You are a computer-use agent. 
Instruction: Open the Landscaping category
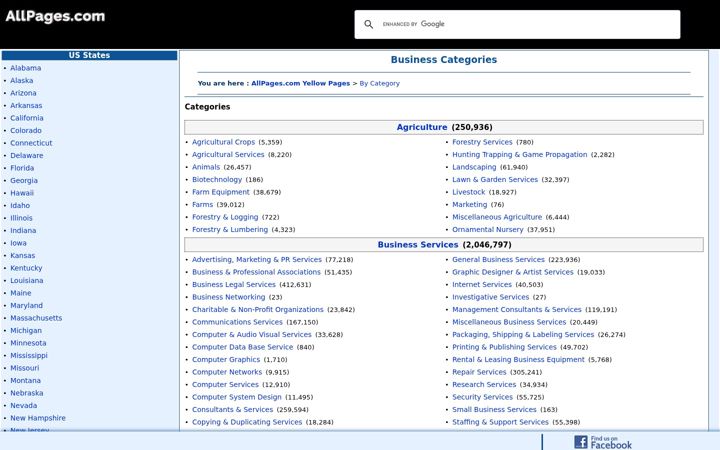point(474,167)
